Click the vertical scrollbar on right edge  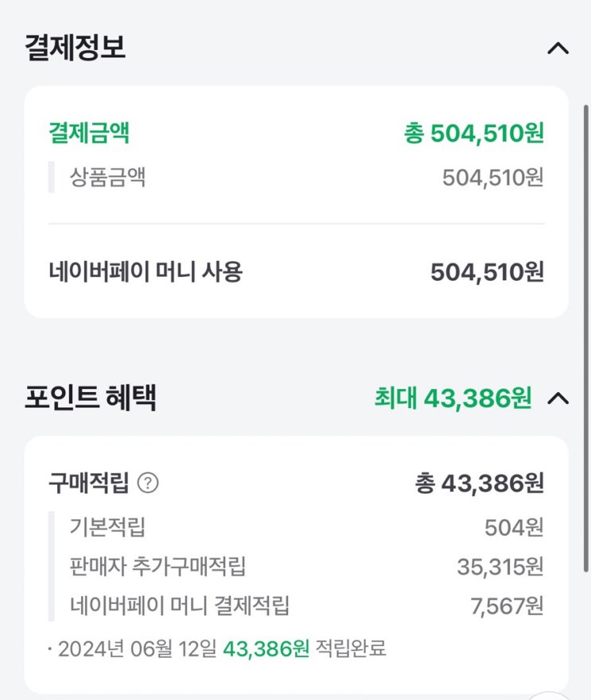coord(586,318)
